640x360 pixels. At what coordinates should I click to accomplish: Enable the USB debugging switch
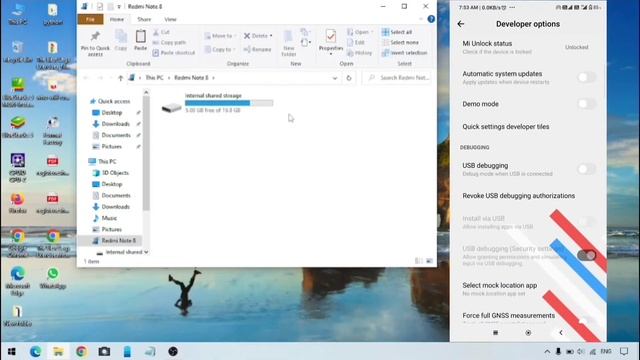[586, 169]
